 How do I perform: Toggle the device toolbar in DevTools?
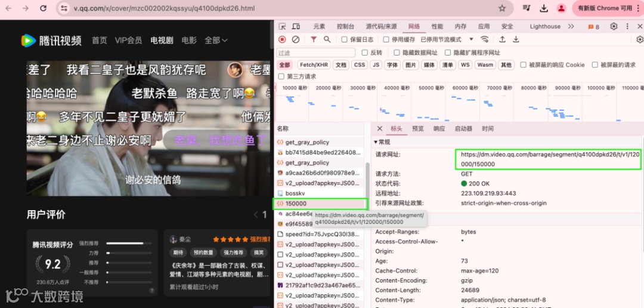click(296, 26)
